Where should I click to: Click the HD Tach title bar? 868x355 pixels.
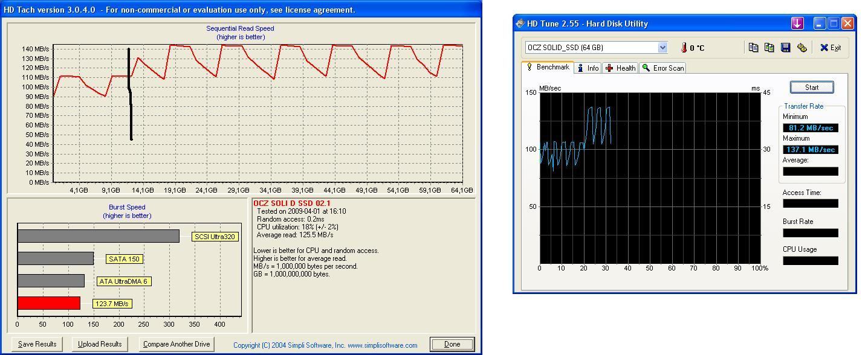241,10
